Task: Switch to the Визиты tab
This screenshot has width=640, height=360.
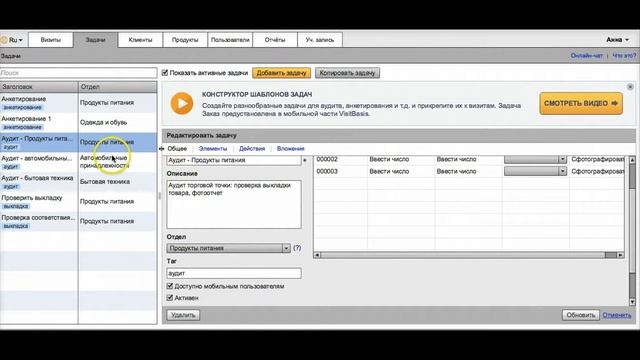Action: pyautogui.click(x=51, y=40)
